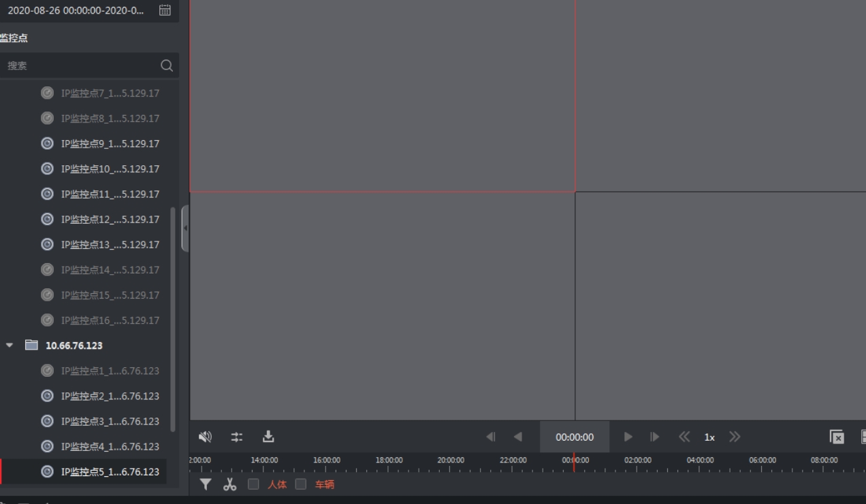Jump timeline to 22:00:00 mark
This screenshot has height=504, width=866.
tap(513, 460)
